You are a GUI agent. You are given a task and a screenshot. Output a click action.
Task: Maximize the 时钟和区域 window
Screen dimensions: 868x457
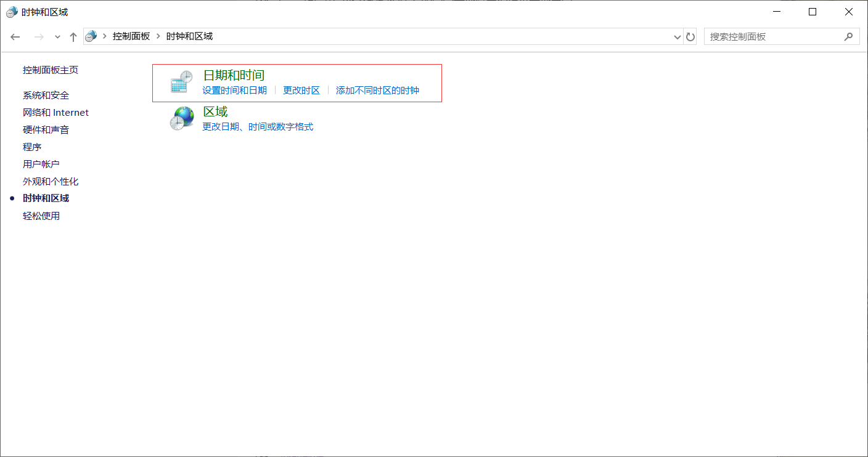pyautogui.click(x=813, y=12)
